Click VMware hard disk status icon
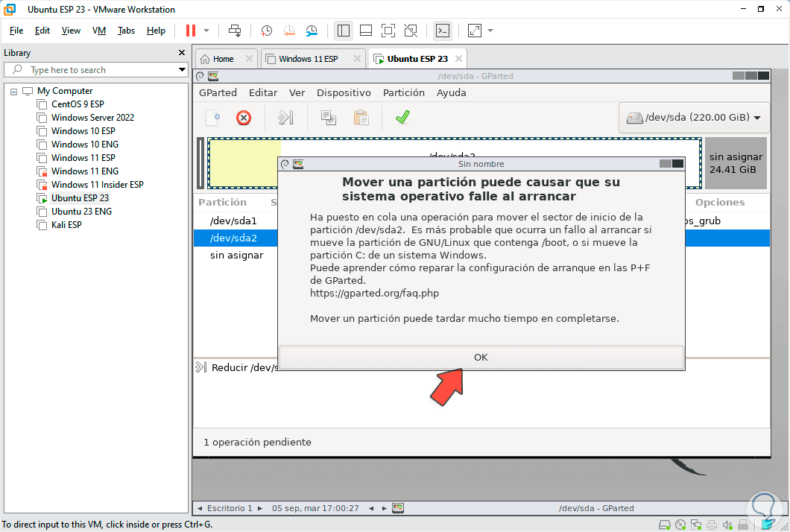This screenshot has height=532, width=790. 665,525
